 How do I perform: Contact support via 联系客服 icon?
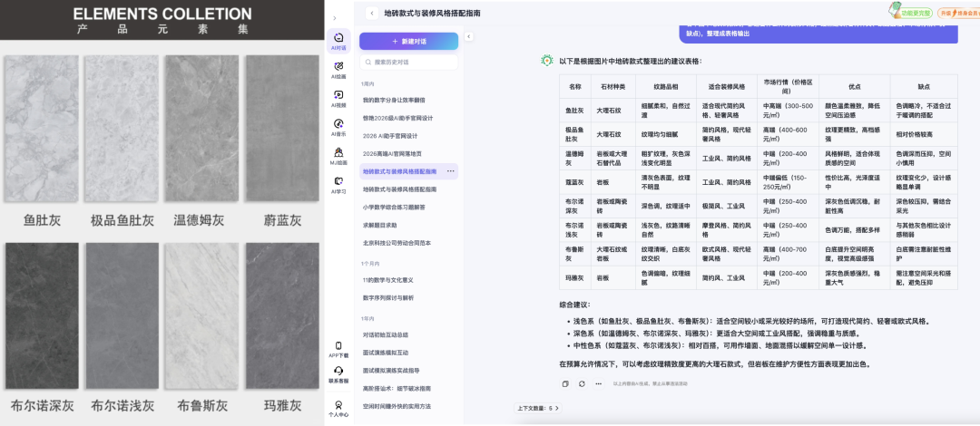(338, 374)
